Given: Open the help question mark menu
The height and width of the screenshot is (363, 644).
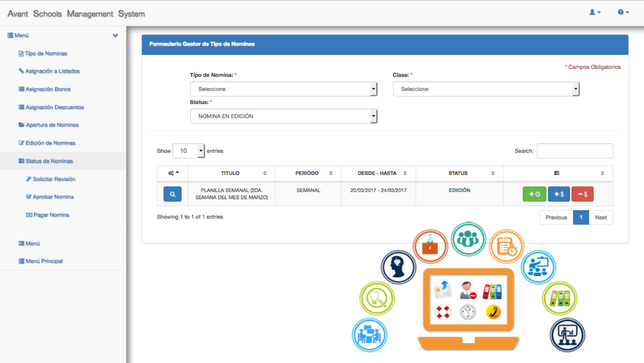Looking at the screenshot, I should (623, 12).
